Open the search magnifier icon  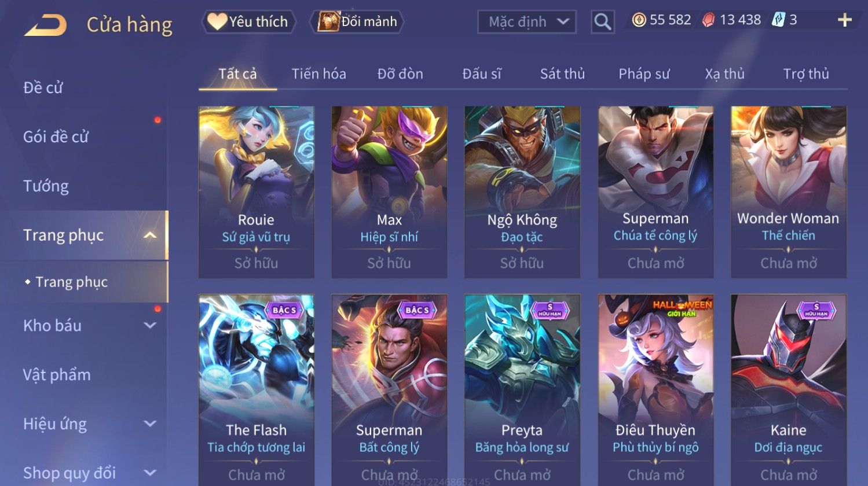click(x=602, y=22)
